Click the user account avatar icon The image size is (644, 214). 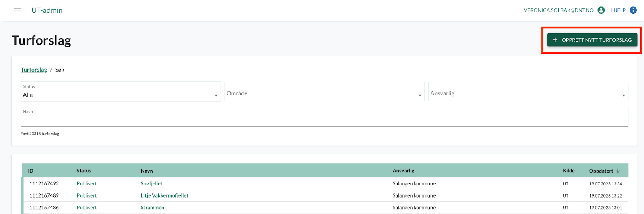tap(601, 10)
